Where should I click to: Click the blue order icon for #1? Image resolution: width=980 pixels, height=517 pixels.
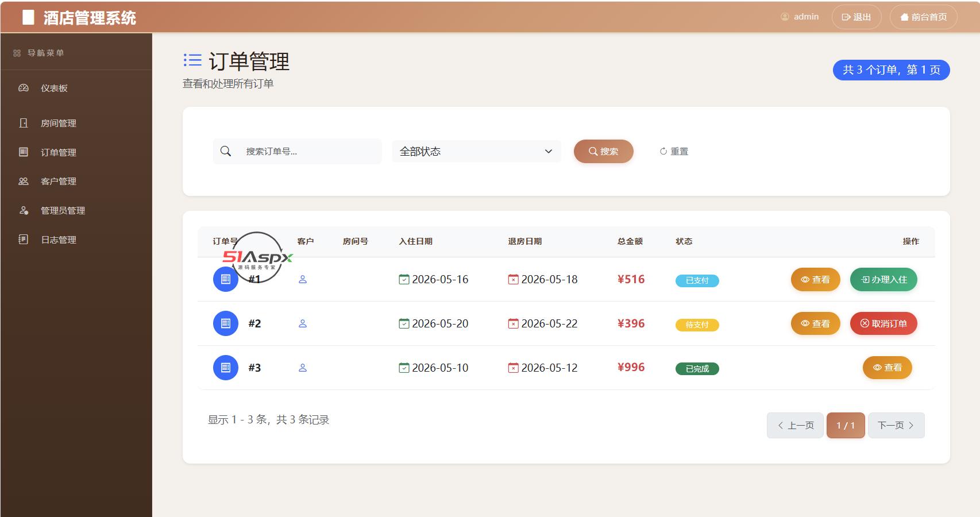(x=226, y=279)
